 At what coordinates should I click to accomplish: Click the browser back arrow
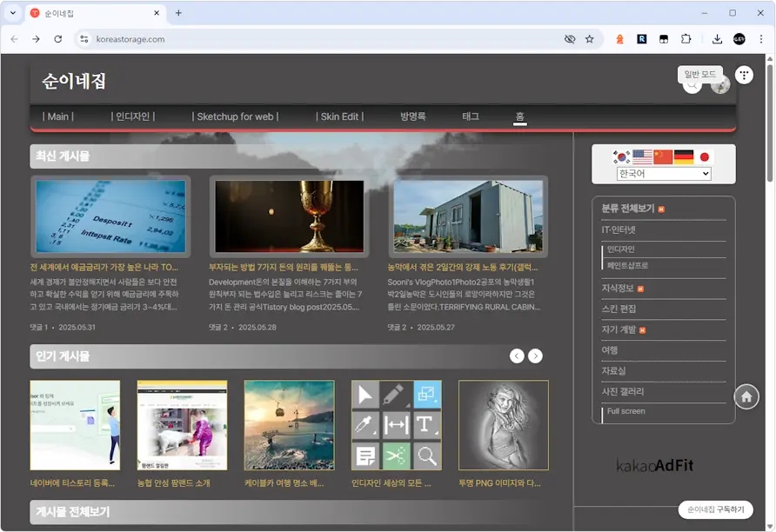point(14,39)
